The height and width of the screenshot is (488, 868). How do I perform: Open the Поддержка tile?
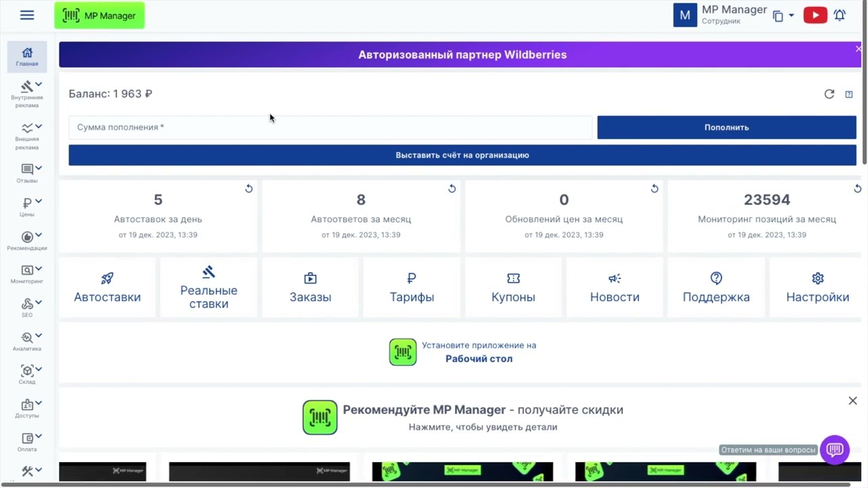(x=716, y=288)
